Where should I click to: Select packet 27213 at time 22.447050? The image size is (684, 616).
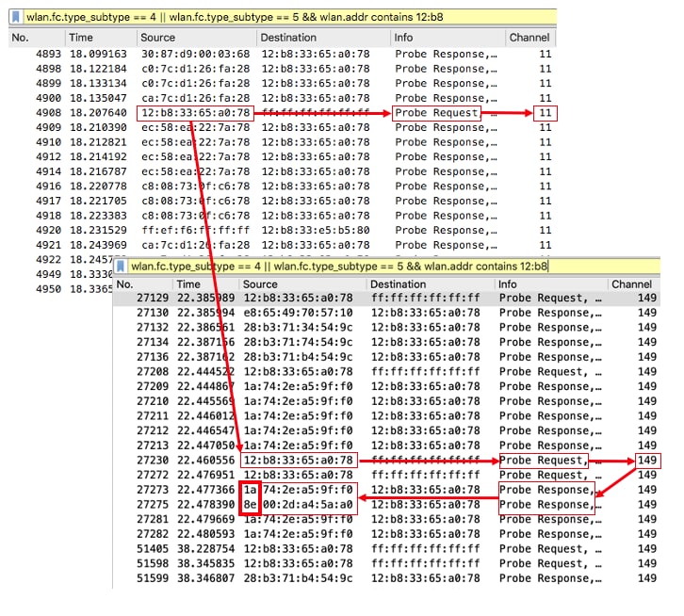coord(386,446)
